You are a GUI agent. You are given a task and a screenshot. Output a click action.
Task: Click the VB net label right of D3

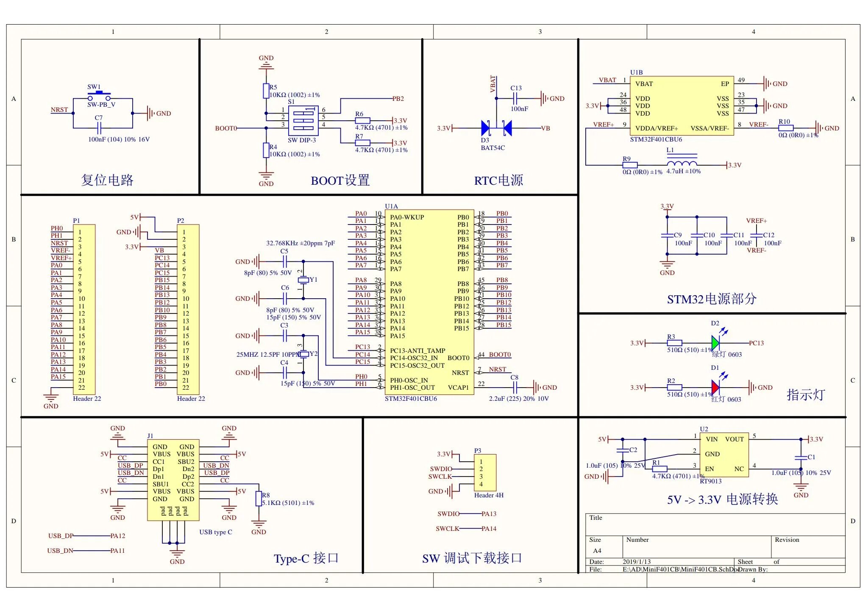545,128
